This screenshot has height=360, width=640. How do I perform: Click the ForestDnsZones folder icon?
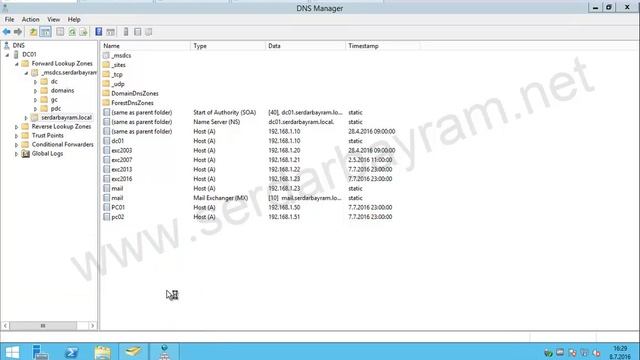coord(107,103)
